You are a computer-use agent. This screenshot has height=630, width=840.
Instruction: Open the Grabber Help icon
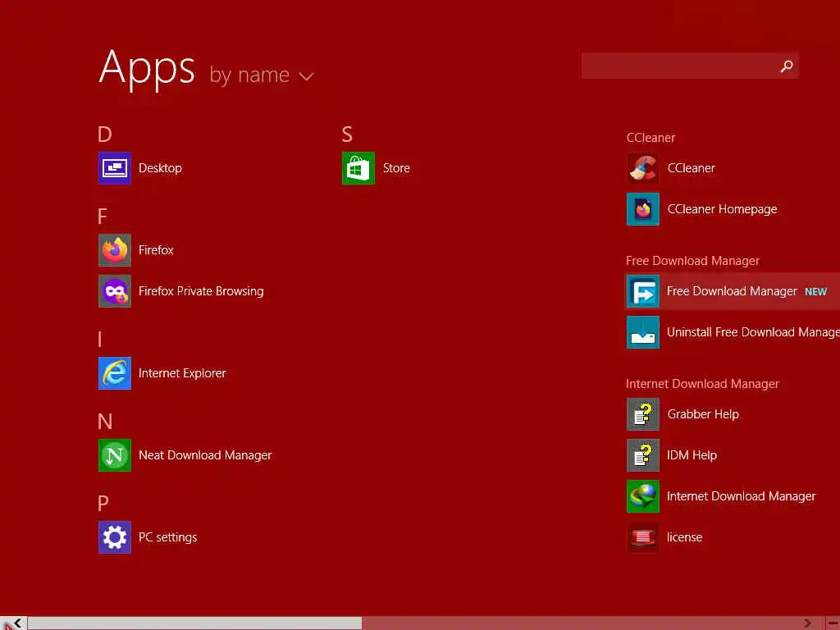(643, 414)
